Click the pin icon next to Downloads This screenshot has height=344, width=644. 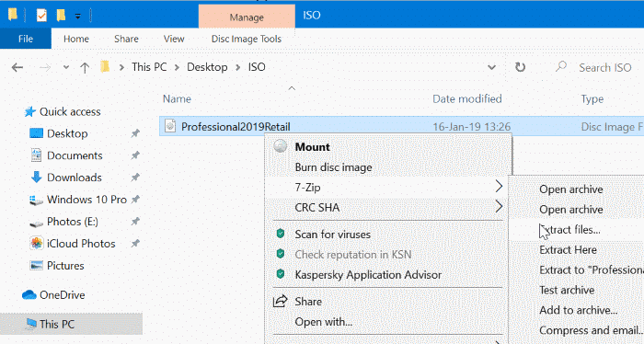click(x=135, y=178)
